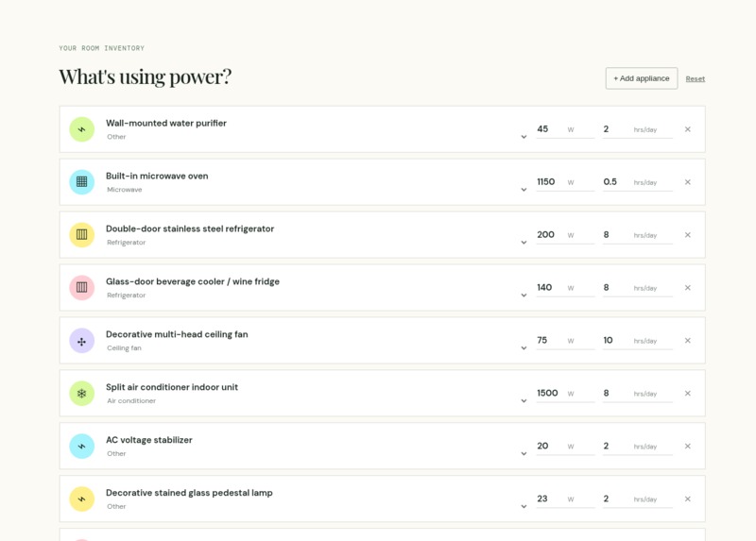Remove the Wall-mounted water purifier row
This screenshot has height=541, width=756.
pos(688,129)
